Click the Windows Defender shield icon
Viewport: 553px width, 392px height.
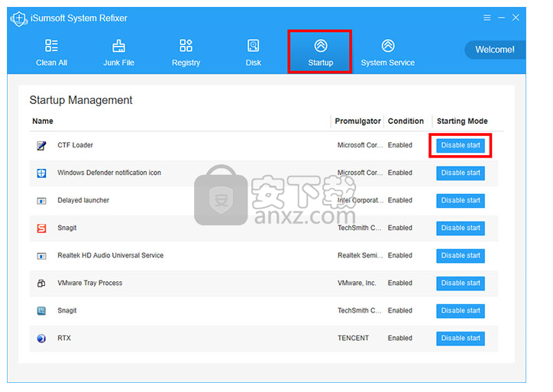coord(41,173)
